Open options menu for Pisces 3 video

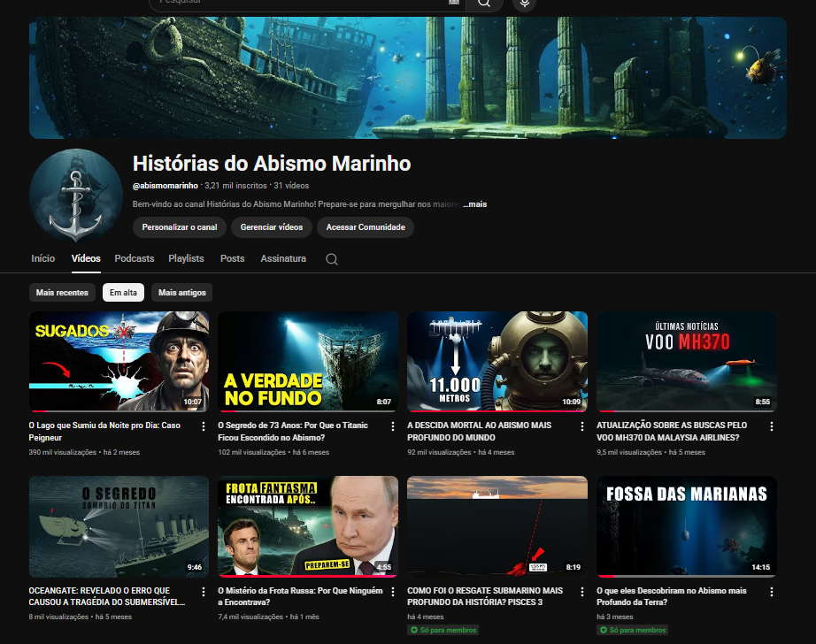coord(581,592)
